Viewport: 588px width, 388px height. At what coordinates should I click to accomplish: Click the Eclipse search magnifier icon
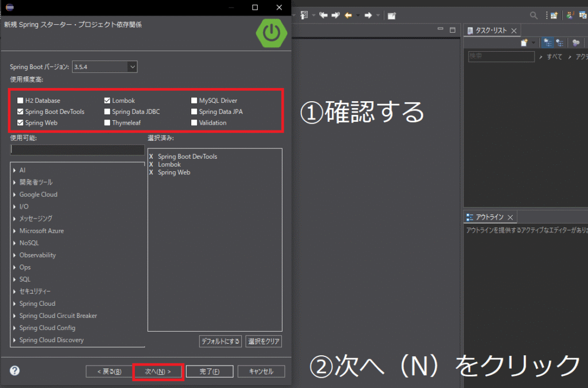click(533, 16)
